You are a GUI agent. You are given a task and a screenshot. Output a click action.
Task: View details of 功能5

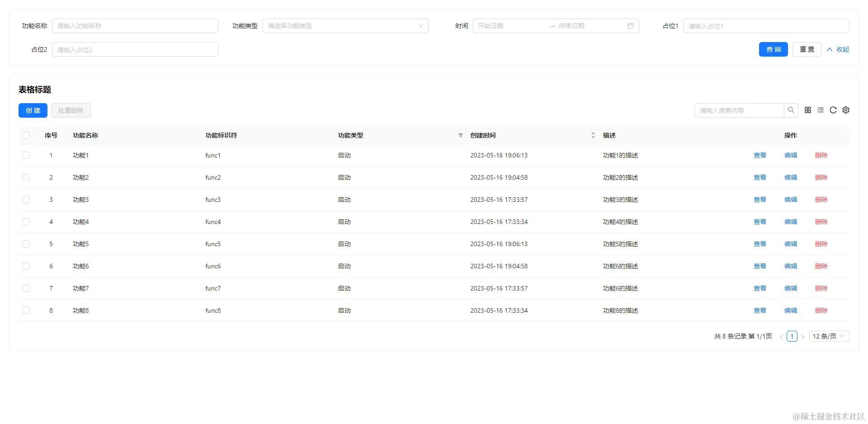[760, 244]
